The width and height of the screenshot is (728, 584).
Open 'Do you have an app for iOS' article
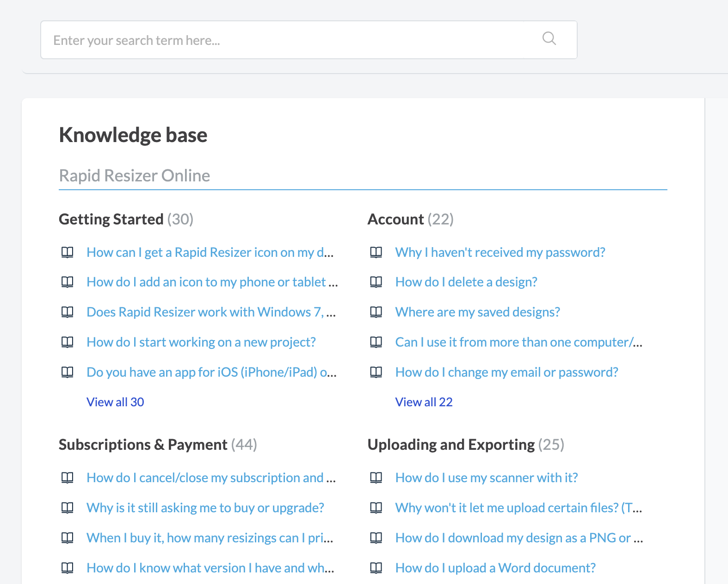(211, 372)
